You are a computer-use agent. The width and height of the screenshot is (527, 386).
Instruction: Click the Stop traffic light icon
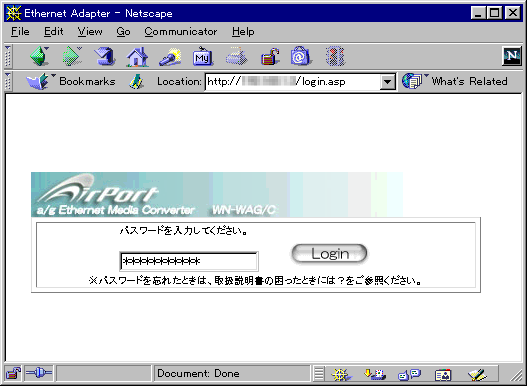[x=335, y=56]
